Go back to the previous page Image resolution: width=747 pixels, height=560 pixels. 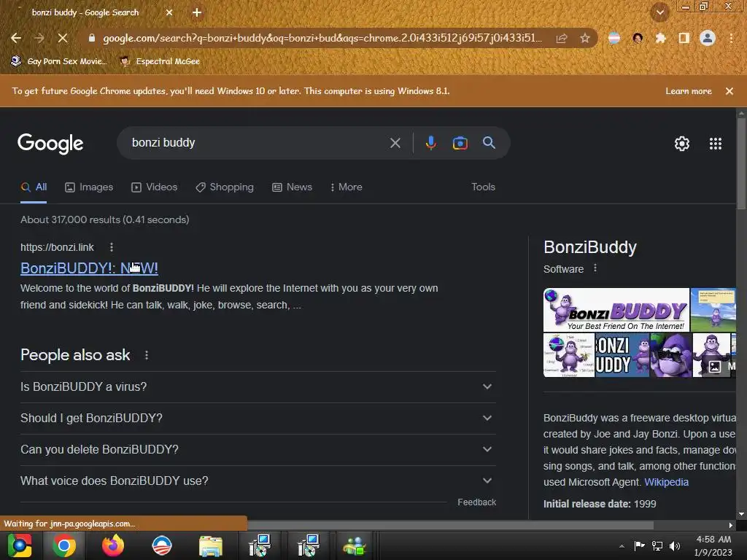tap(16, 38)
